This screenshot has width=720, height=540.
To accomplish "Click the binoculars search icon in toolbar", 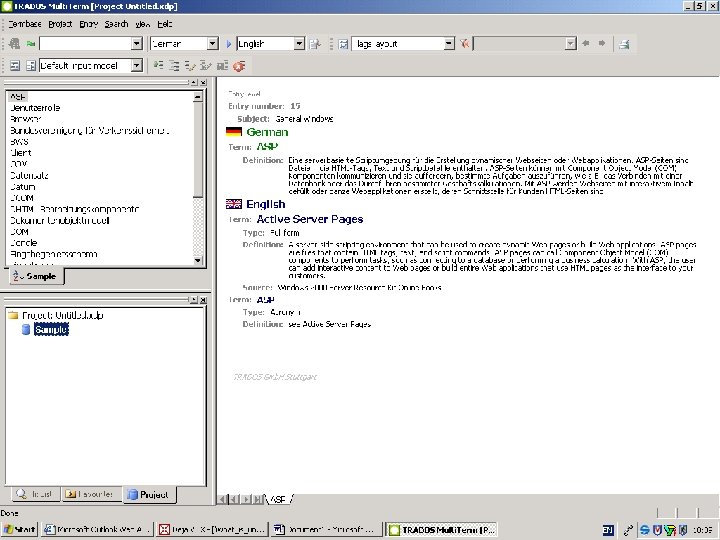I will tap(15, 44).
